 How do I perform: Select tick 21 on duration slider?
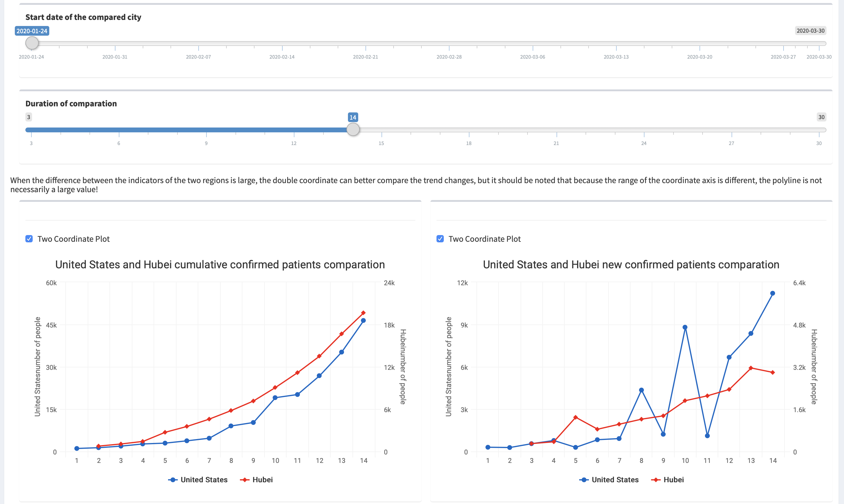tap(556, 143)
